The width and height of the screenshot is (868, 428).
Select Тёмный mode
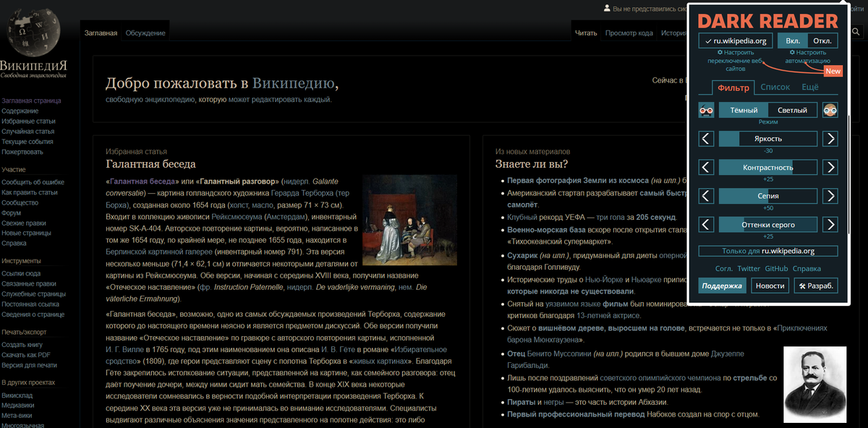point(744,110)
